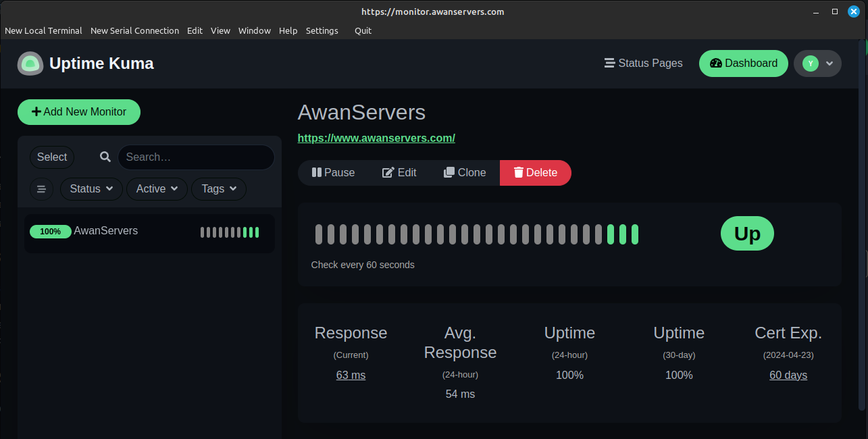Select the Edit pencil icon
868x439 pixels.
click(x=387, y=172)
